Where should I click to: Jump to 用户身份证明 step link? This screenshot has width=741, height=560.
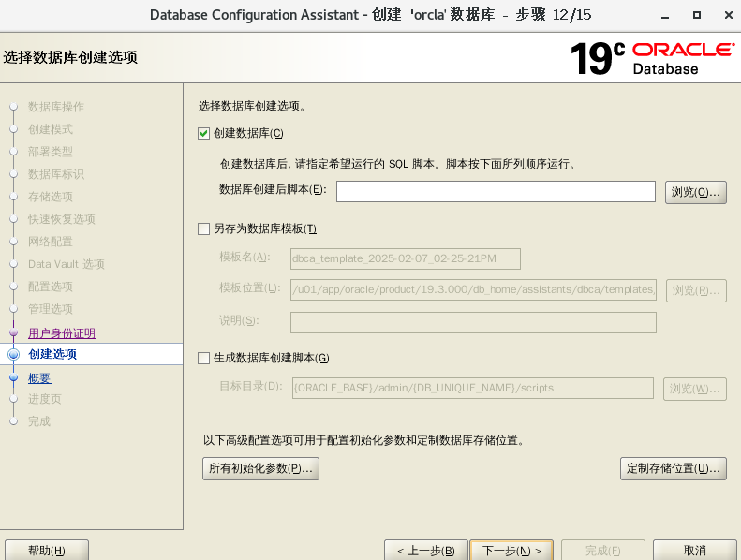click(x=62, y=332)
